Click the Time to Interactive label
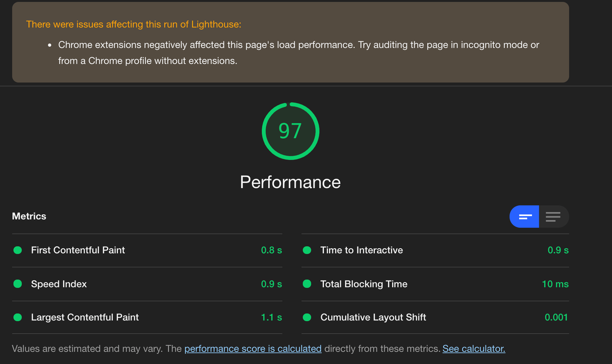This screenshot has height=364, width=612. [x=362, y=250]
